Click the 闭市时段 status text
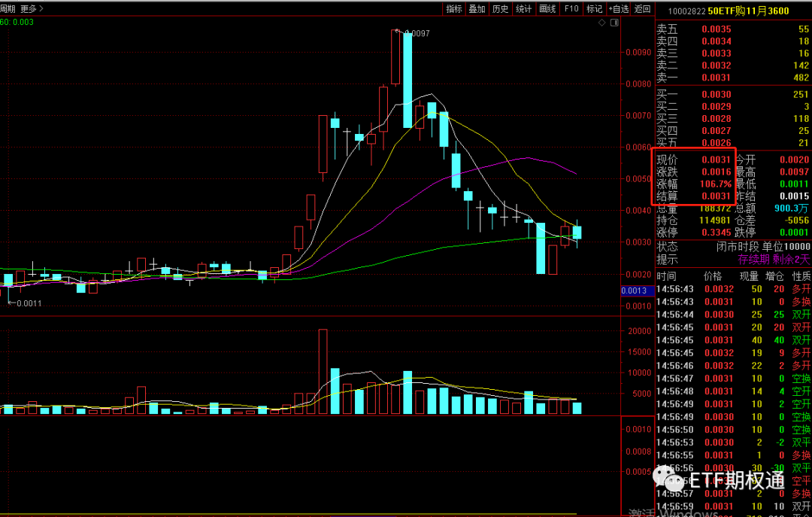The width and height of the screenshot is (812, 517). [738, 247]
